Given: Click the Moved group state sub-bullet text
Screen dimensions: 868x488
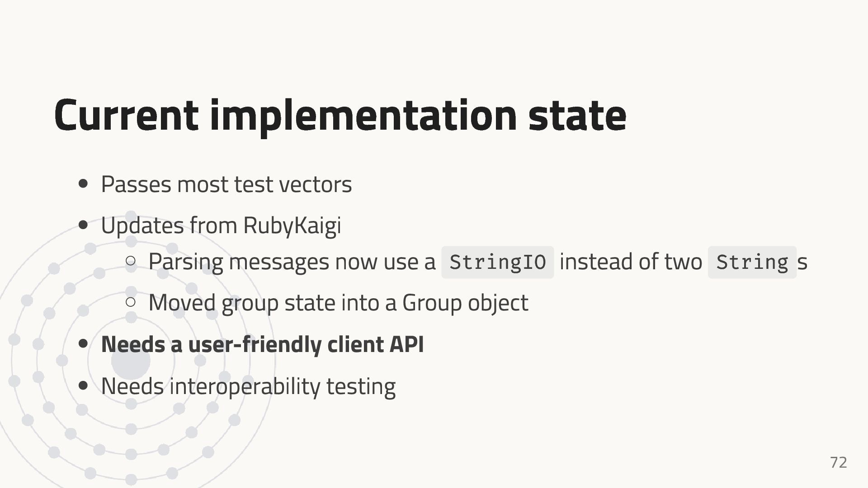Looking at the screenshot, I should [338, 303].
